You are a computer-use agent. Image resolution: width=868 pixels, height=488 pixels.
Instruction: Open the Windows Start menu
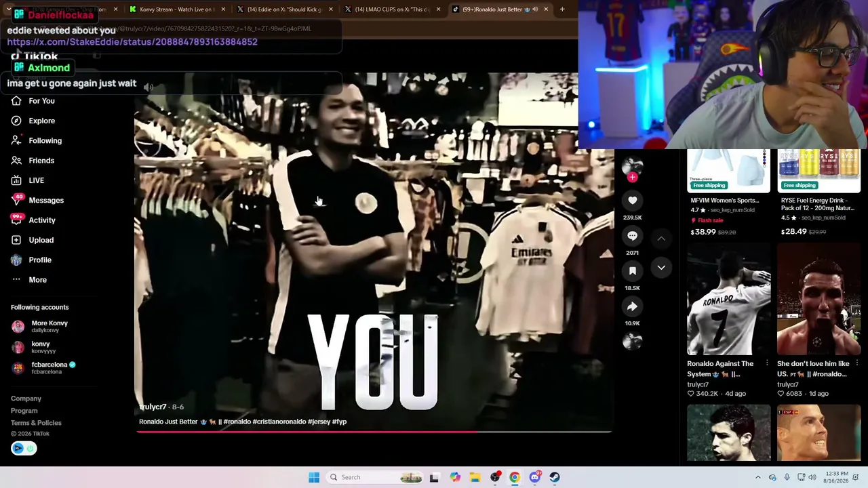(314, 477)
